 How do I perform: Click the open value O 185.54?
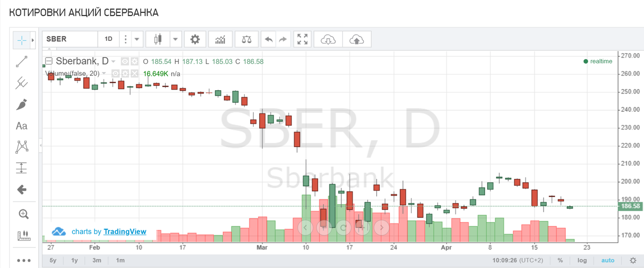pos(157,62)
